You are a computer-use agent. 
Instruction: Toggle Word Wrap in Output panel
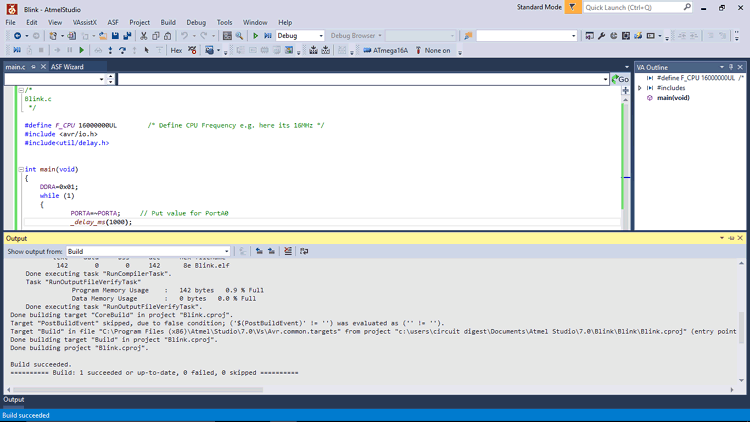tap(304, 251)
